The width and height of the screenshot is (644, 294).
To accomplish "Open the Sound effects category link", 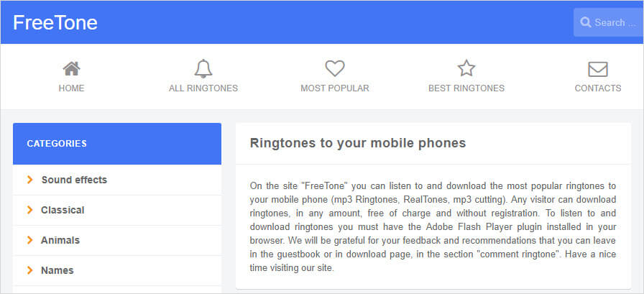I will [x=74, y=180].
